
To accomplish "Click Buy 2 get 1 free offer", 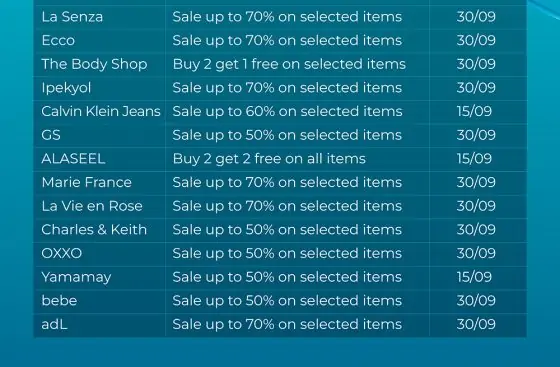I will click(x=289, y=64).
